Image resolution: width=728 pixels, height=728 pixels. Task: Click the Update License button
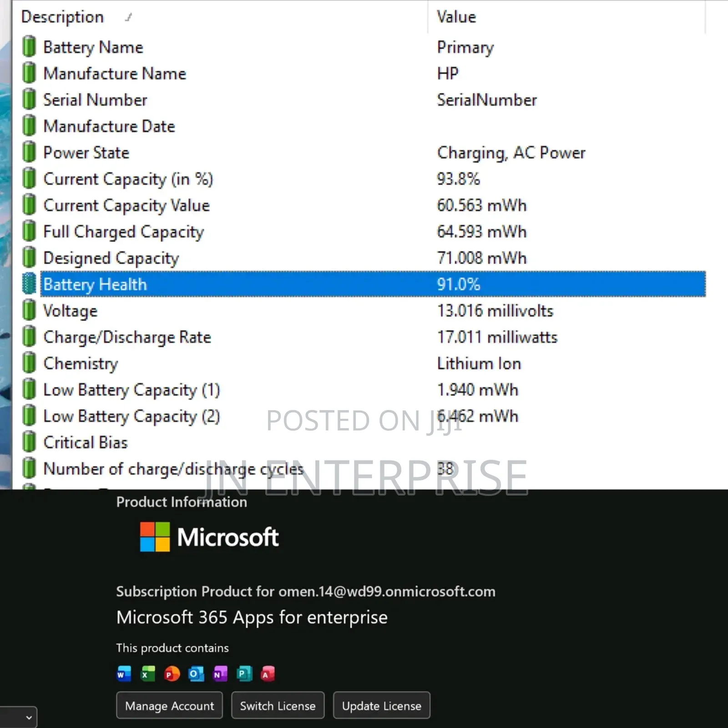[381, 706]
